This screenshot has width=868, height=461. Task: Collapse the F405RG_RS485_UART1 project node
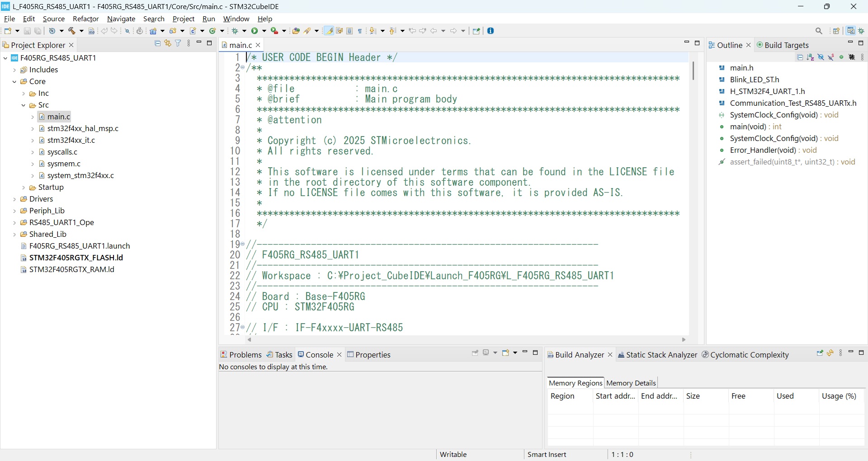5,58
